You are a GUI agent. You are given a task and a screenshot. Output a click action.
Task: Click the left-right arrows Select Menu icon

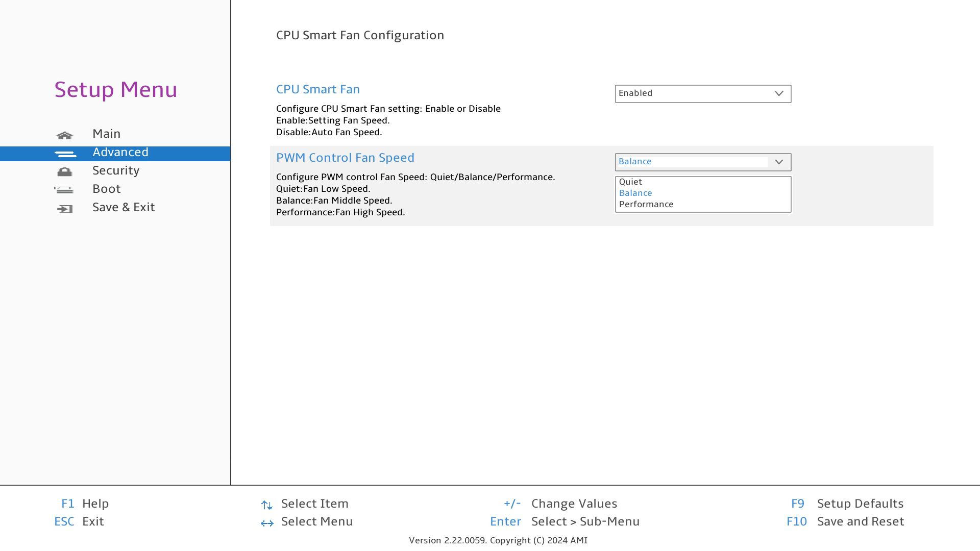click(267, 523)
